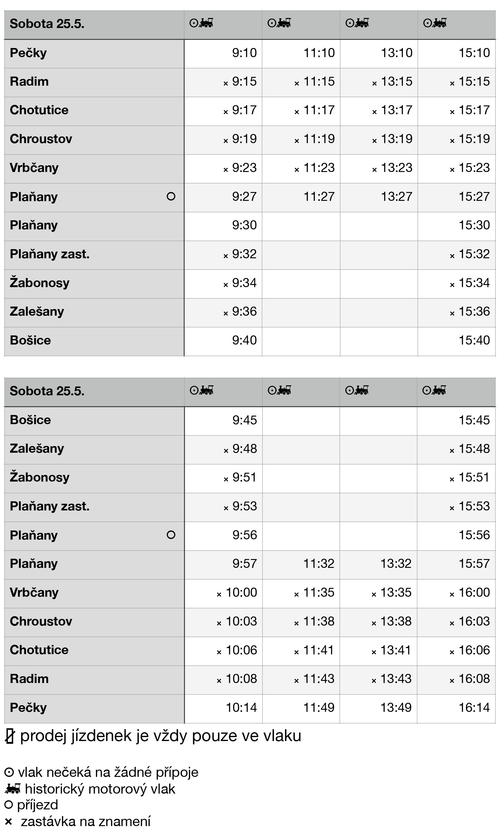504x834 pixels.
Task: Click train icon above 9:45 departure column
Action: point(206,390)
